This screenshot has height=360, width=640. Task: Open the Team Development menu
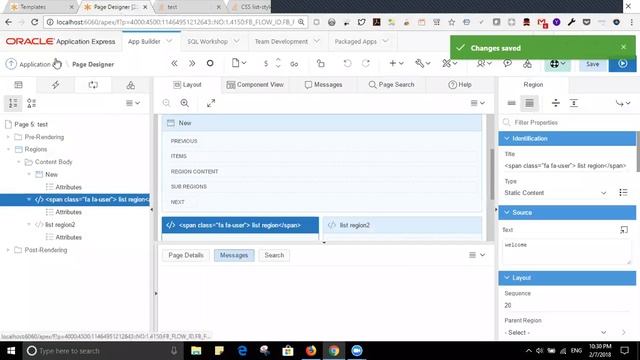(x=287, y=41)
